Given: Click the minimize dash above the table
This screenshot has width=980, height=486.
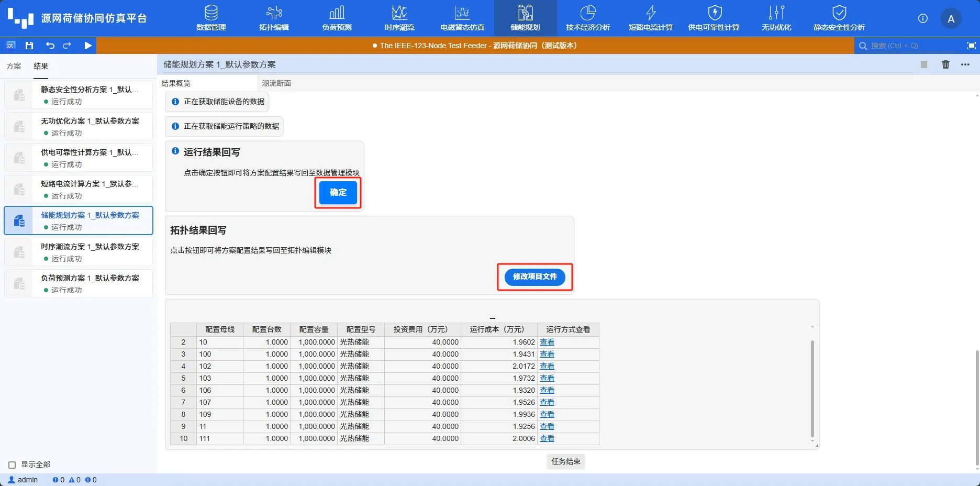Looking at the screenshot, I should point(492,318).
